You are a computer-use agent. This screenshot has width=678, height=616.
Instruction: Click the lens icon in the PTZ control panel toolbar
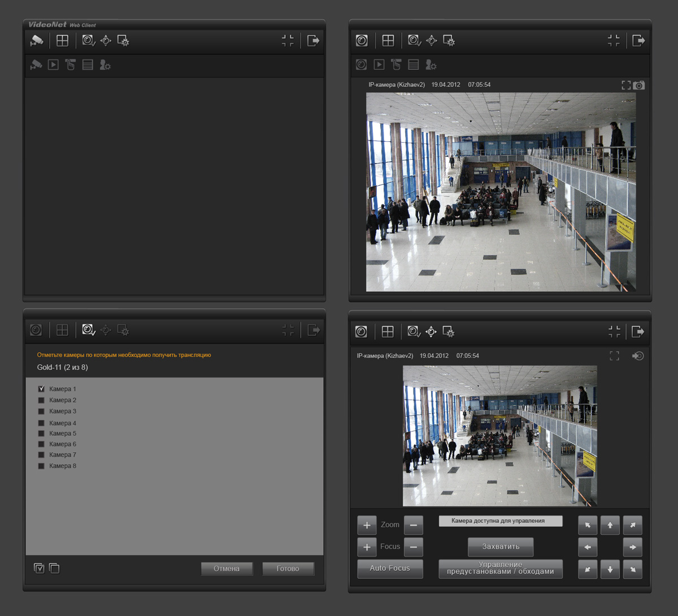pyautogui.click(x=362, y=331)
